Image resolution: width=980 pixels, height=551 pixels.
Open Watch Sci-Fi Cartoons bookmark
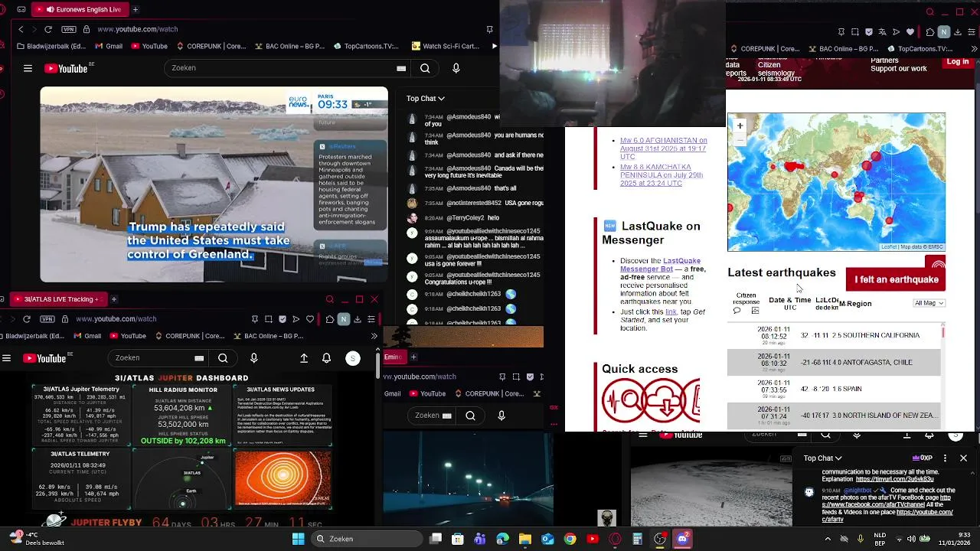(x=445, y=46)
